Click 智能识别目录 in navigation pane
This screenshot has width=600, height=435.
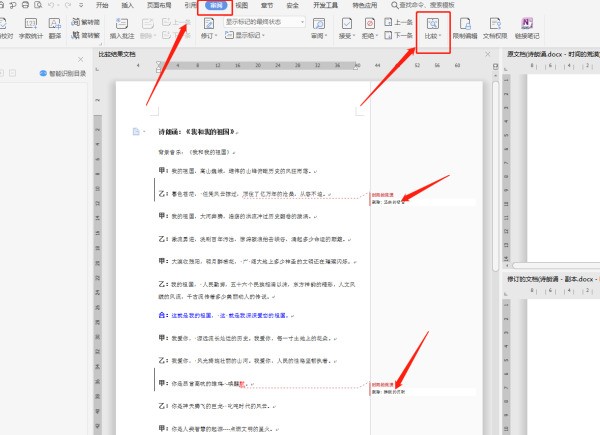(63, 73)
